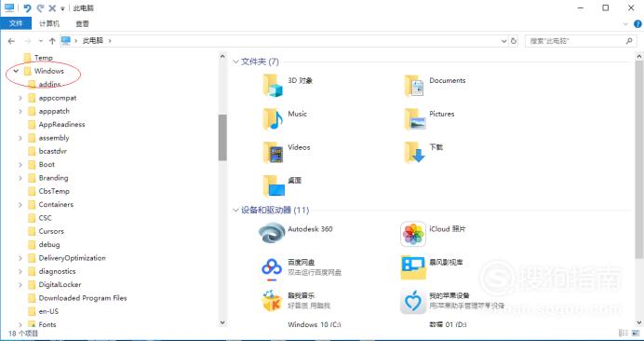This screenshot has height=341, width=644.
Task: Select the 暴风影视库 icon
Action: click(413, 267)
